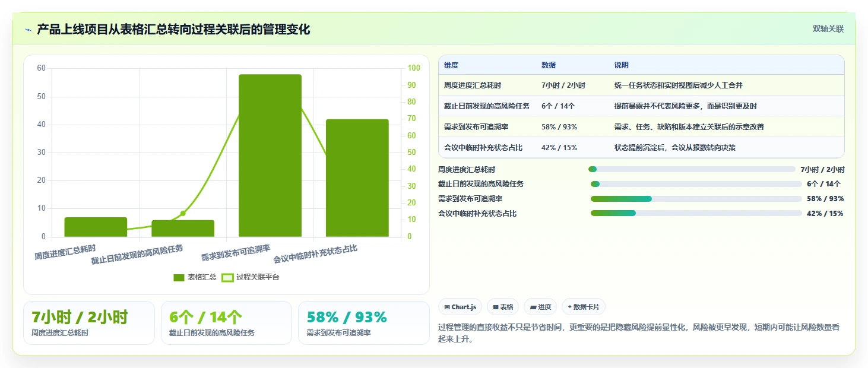
Task: Click the progress bar for 会议中临时补充状态占比
Action: pos(696,213)
